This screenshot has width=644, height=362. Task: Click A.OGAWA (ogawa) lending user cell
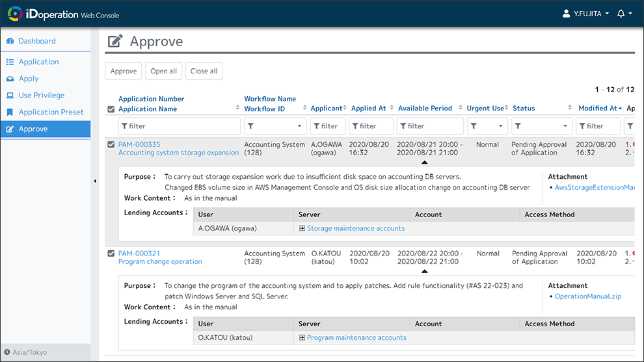pos(243,228)
